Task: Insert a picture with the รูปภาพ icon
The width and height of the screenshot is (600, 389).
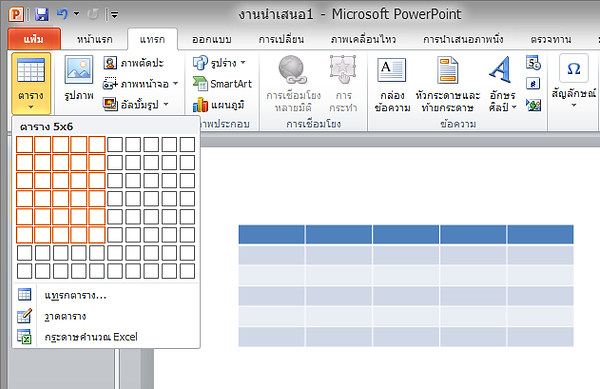Action: (78, 70)
